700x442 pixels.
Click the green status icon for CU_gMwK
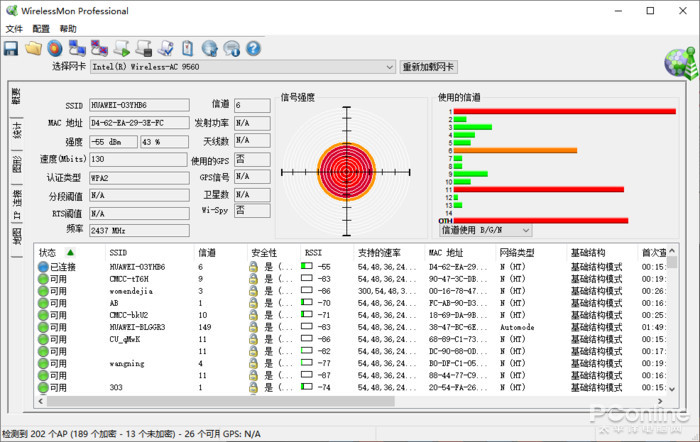point(43,339)
